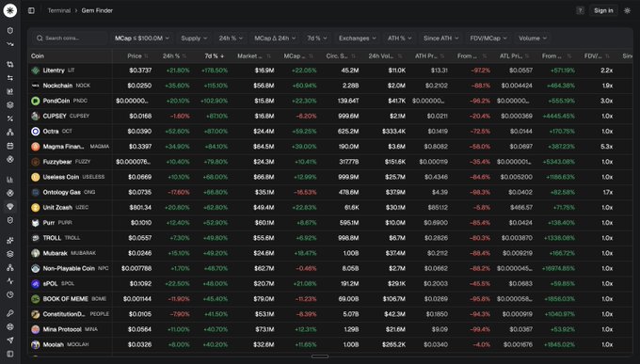Screen dimensions: 640x364
Task: Click the +178.50% 7d value
Action: (x=215, y=71)
